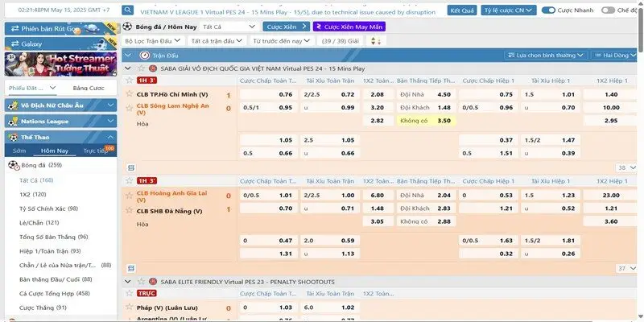644x322 pixels.
Task: Star the CLB TP.Hồ Chí Minh team as favorite
Action: [x=130, y=94]
